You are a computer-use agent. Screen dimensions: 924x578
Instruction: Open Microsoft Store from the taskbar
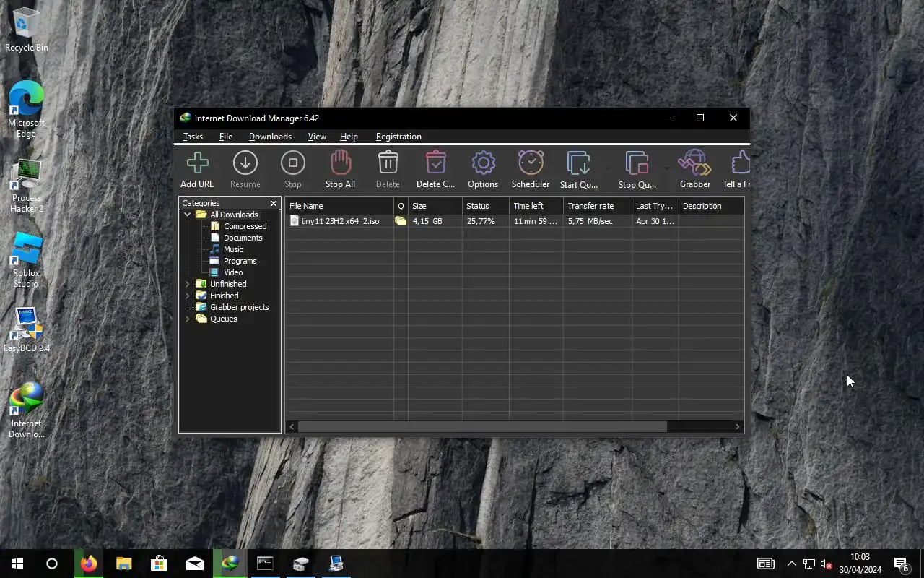coord(159,564)
